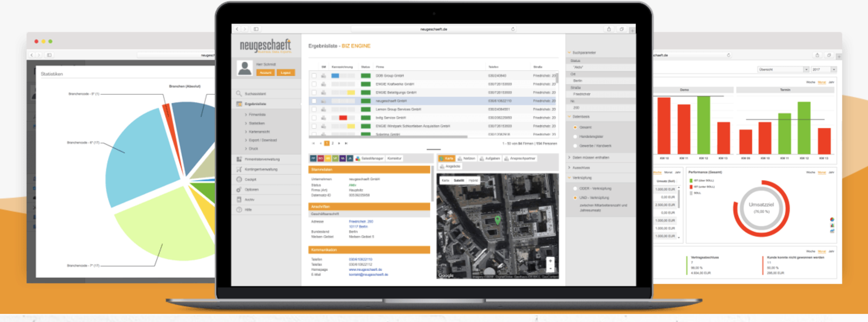Switch to the Aufgaben tab

[490, 158]
